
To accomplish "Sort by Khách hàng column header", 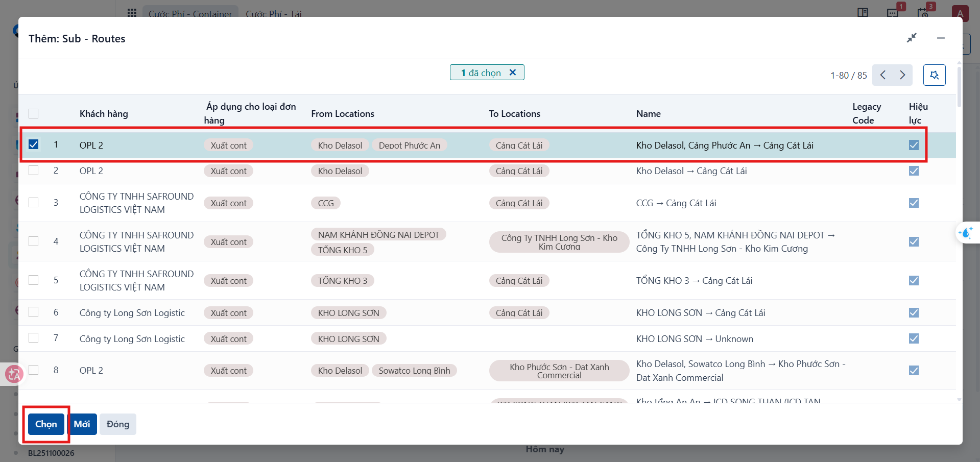I will (104, 114).
